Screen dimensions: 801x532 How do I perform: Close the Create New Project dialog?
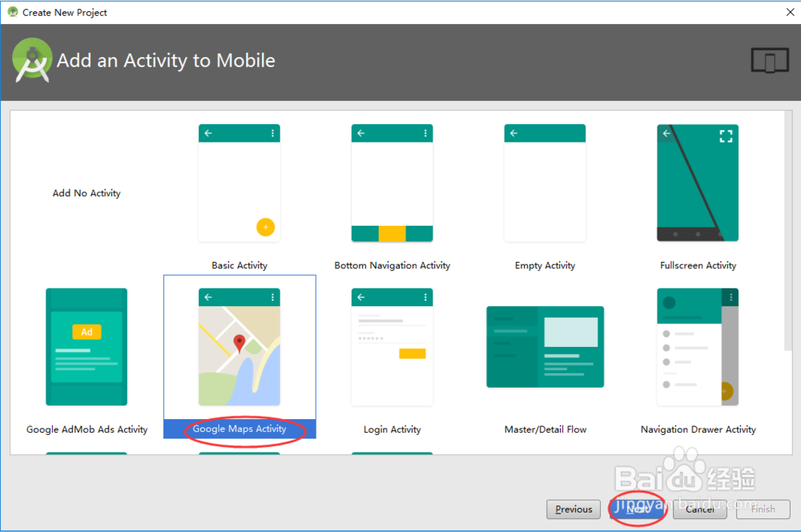790,12
